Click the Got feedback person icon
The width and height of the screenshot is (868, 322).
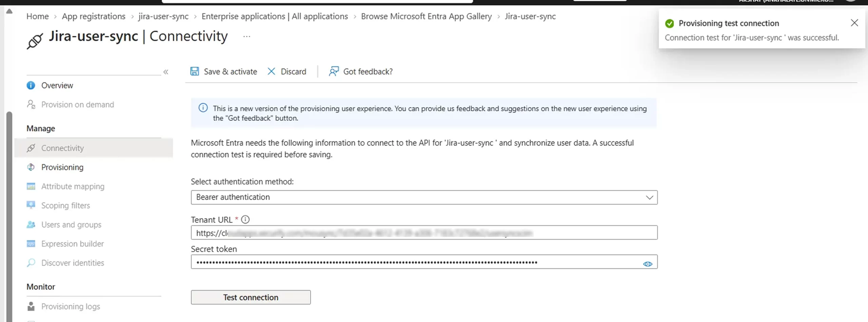click(x=334, y=71)
